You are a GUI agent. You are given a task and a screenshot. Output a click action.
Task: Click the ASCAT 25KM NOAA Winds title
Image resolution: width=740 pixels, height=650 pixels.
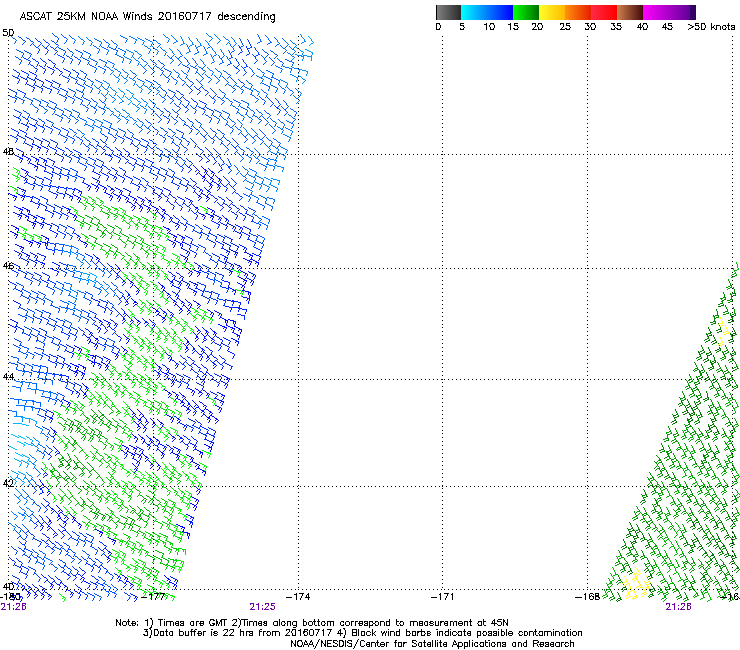[147, 16]
